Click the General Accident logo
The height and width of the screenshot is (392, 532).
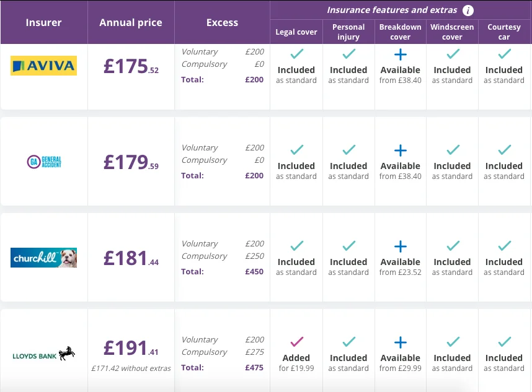44,162
